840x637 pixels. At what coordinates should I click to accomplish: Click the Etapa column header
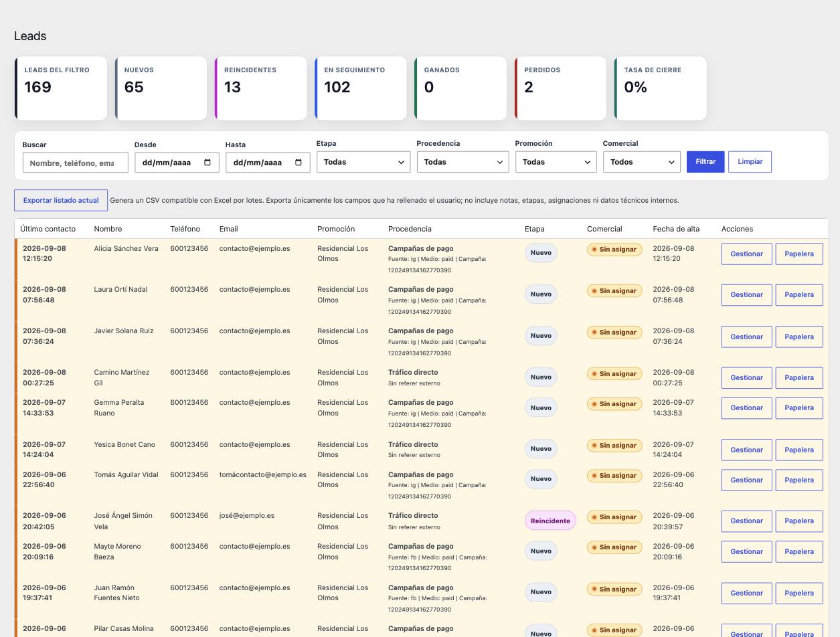(x=534, y=229)
